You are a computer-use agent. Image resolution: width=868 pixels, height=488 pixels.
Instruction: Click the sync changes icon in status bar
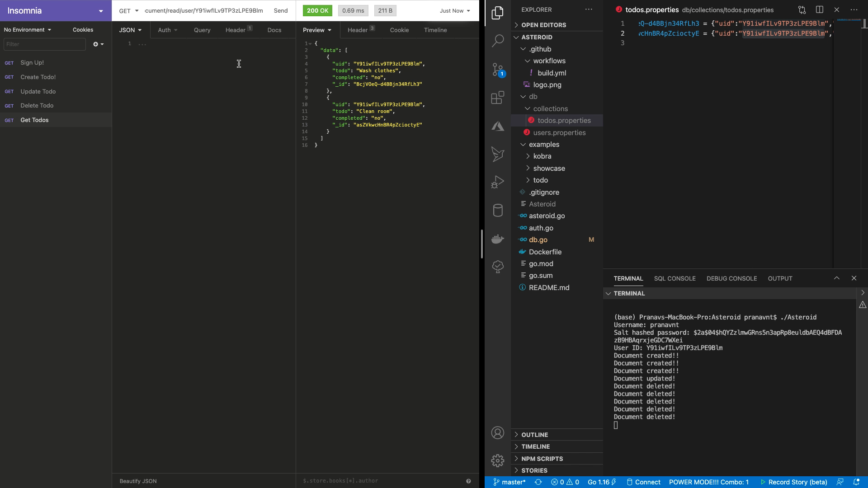(538, 482)
